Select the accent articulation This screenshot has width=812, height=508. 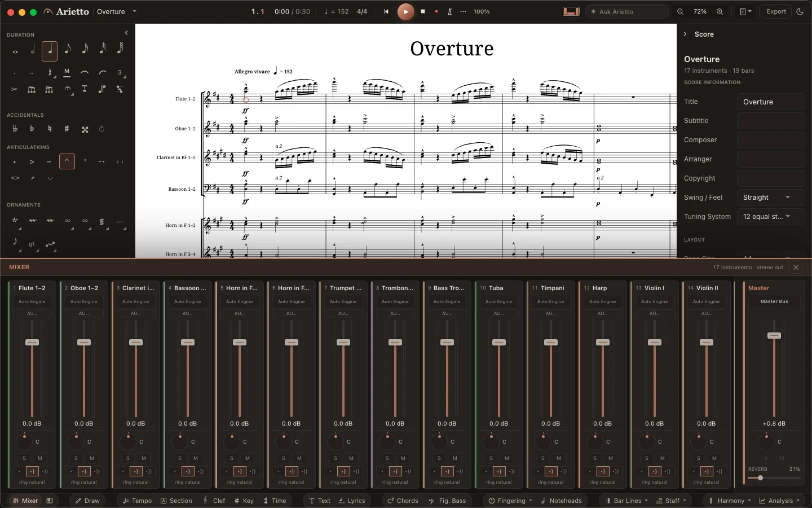point(32,162)
